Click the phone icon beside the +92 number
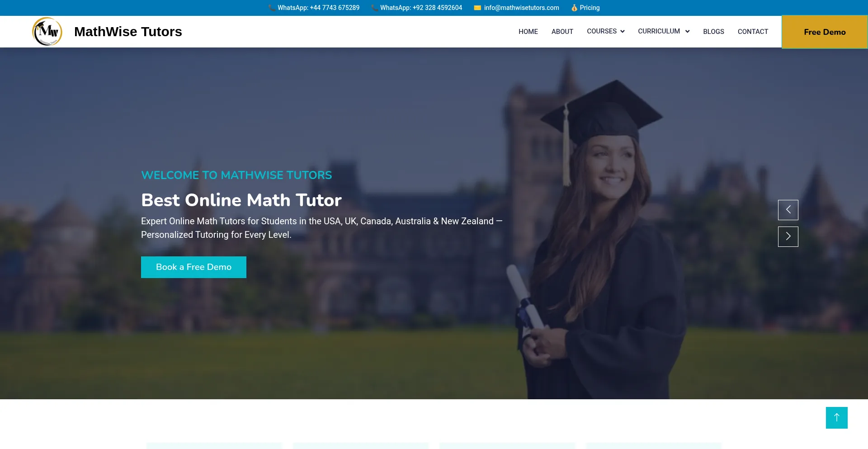Screen dimensions: 868x449 tap(374, 8)
